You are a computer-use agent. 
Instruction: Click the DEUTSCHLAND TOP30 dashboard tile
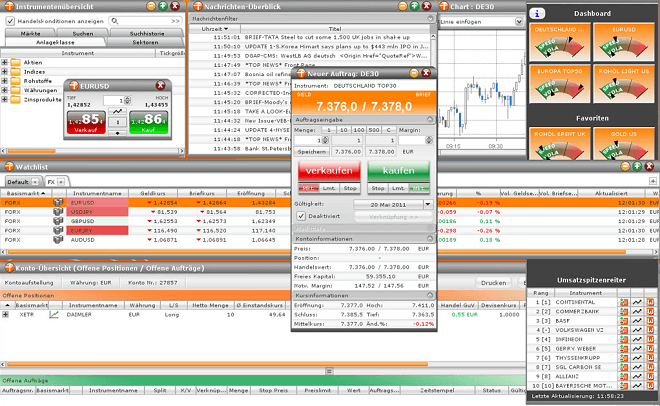point(561,42)
